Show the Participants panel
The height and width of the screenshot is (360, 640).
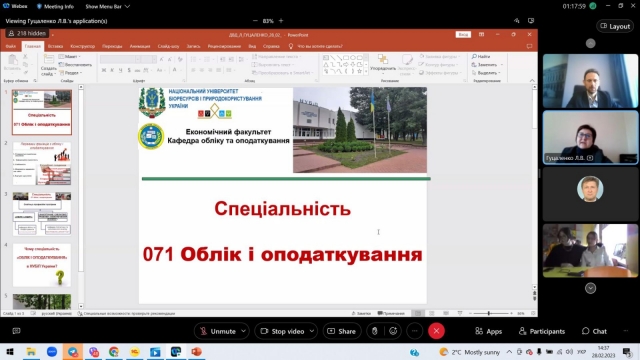click(x=542, y=331)
